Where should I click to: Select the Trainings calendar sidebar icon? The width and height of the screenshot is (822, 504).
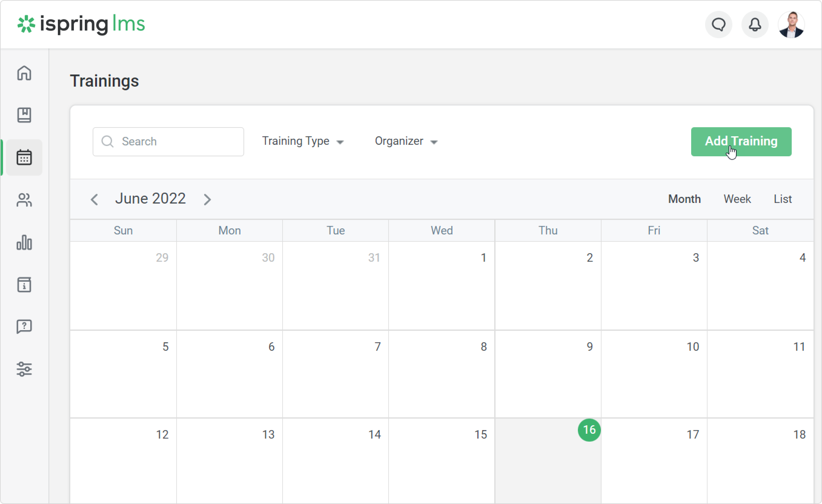pos(24,157)
